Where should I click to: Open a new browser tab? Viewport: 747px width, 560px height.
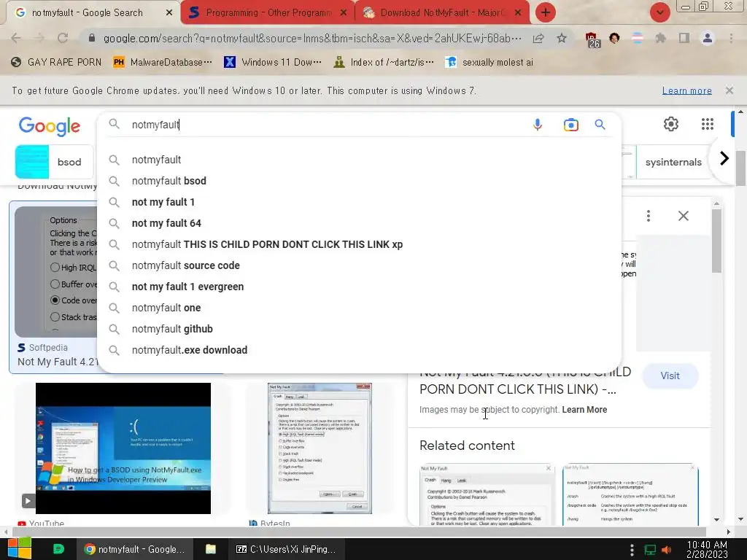point(546,12)
